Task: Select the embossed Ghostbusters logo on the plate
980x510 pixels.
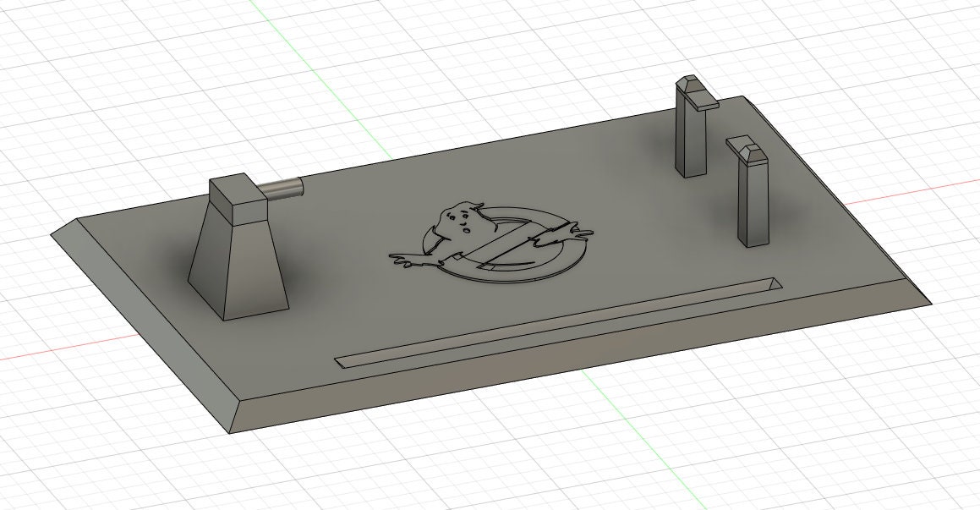Action: coord(491,243)
